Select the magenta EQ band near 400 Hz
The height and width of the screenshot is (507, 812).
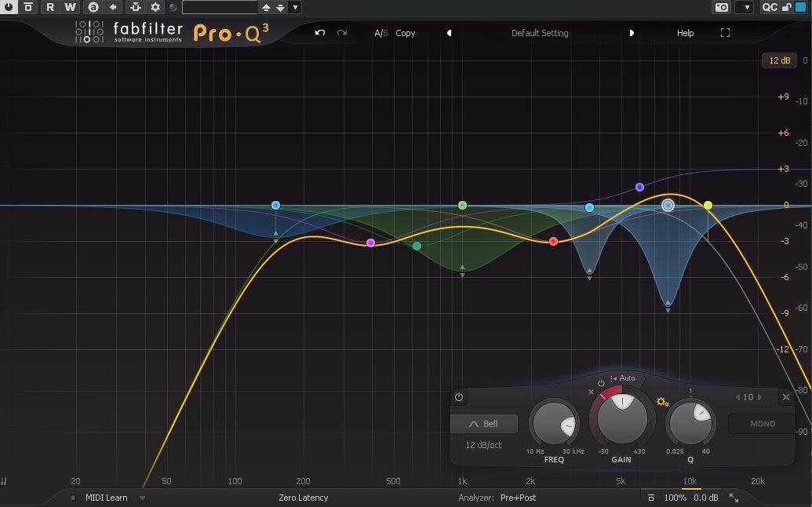pyautogui.click(x=370, y=243)
